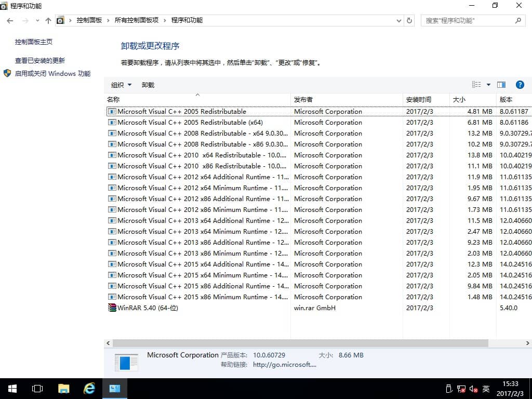Go up one folder level
Screen dimensions: 532x399
48,21
